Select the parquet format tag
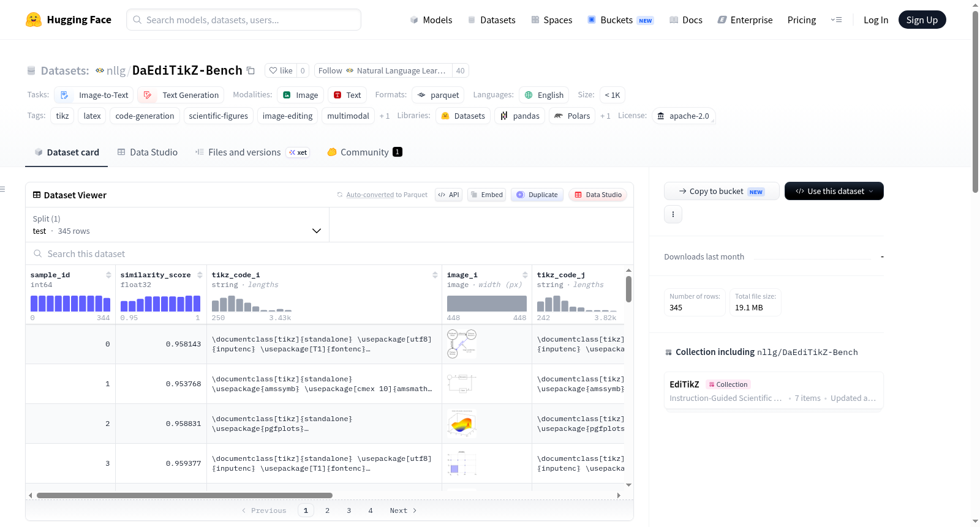 coord(438,95)
